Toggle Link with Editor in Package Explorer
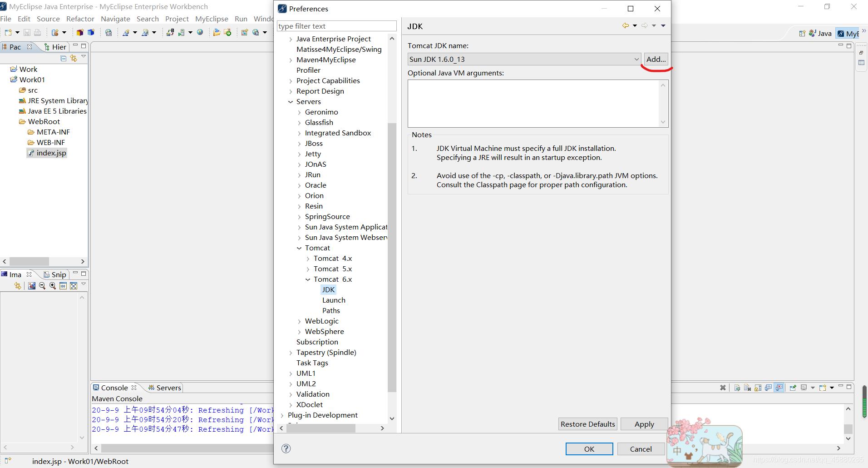 click(x=74, y=58)
